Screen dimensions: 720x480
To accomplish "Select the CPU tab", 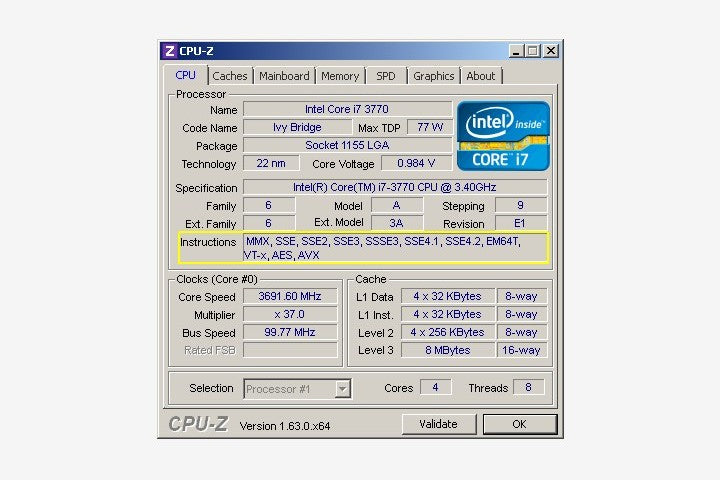I will coord(186,75).
